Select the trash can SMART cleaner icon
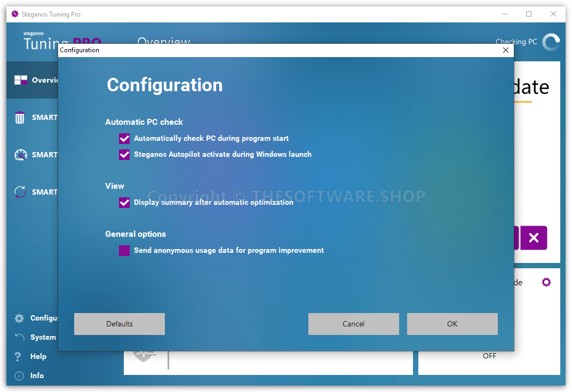 [x=20, y=117]
